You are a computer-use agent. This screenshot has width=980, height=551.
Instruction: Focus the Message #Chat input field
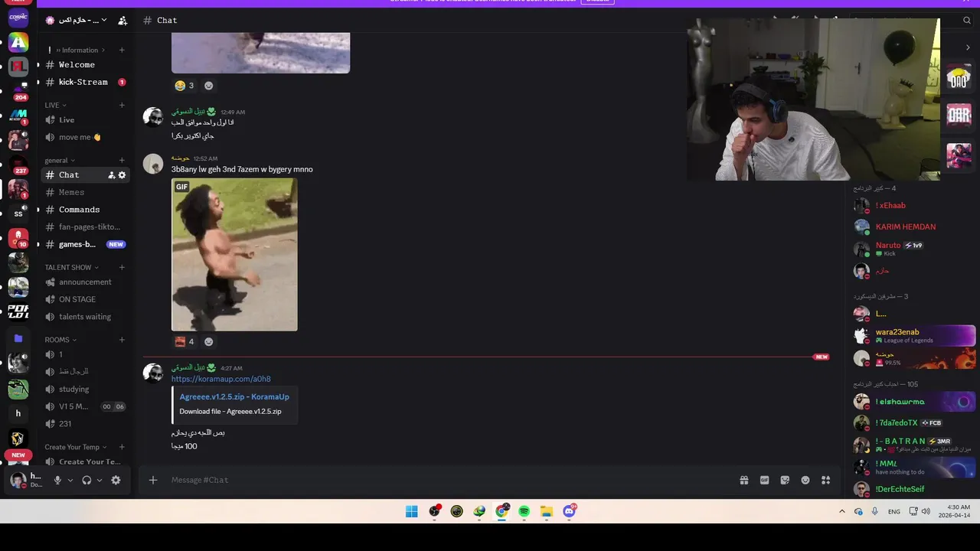click(452, 481)
